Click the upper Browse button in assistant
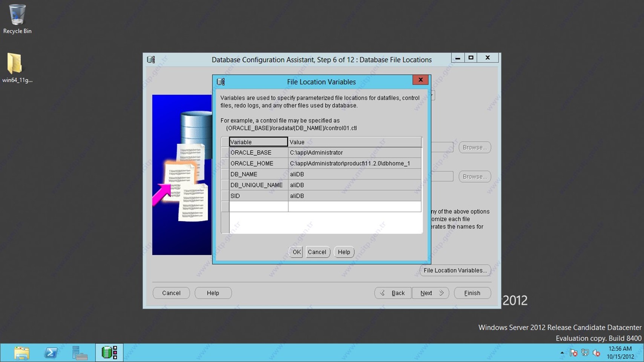Viewport: 644px width, 362px height. [x=475, y=147]
